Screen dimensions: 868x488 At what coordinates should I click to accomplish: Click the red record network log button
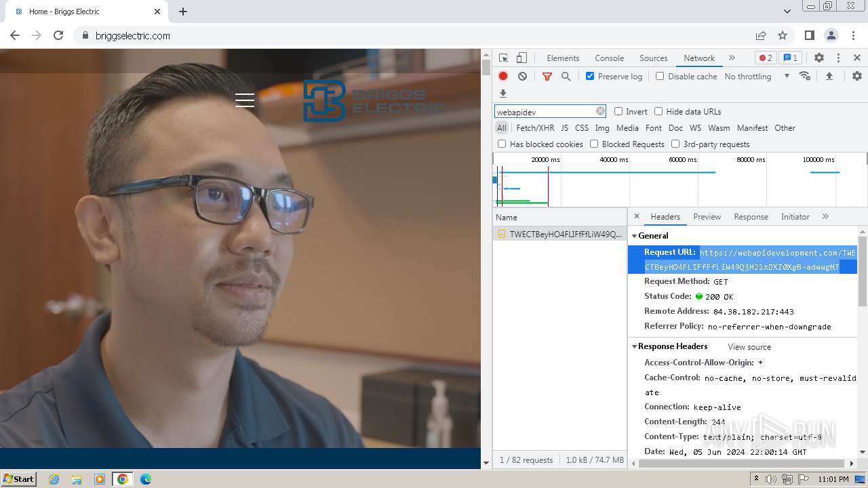click(503, 77)
